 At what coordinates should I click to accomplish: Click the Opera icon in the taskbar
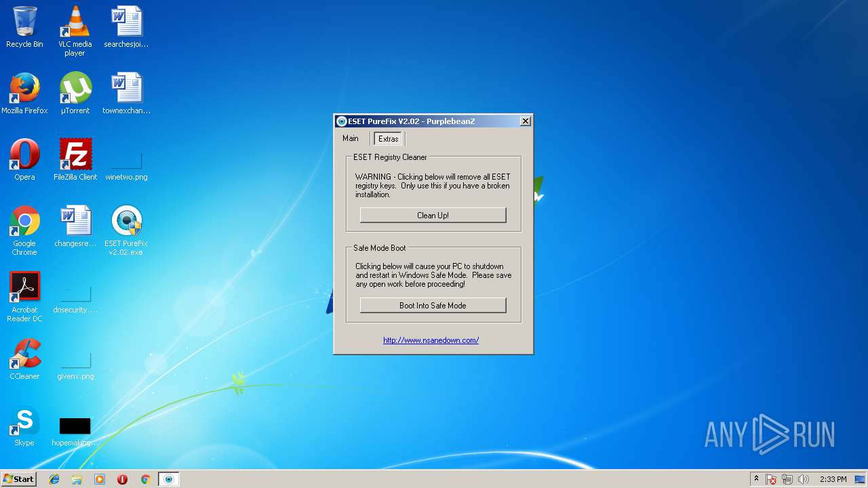click(x=122, y=479)
